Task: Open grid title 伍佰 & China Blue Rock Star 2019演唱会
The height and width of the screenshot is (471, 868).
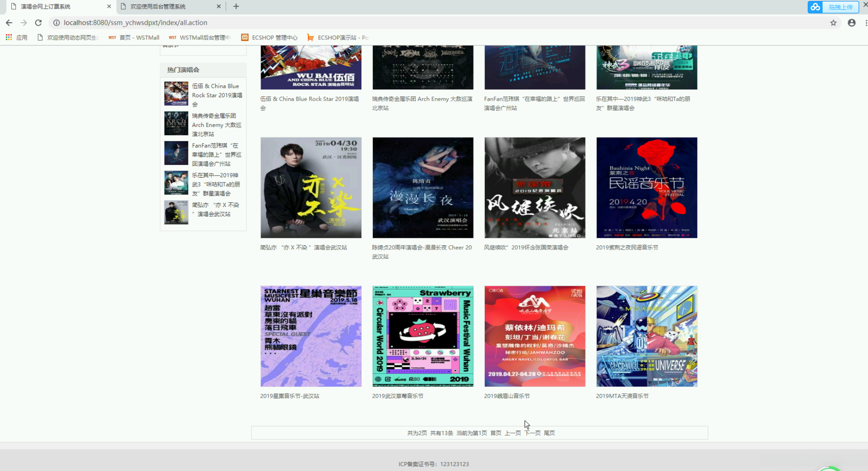Action: (x=310, y=103)
